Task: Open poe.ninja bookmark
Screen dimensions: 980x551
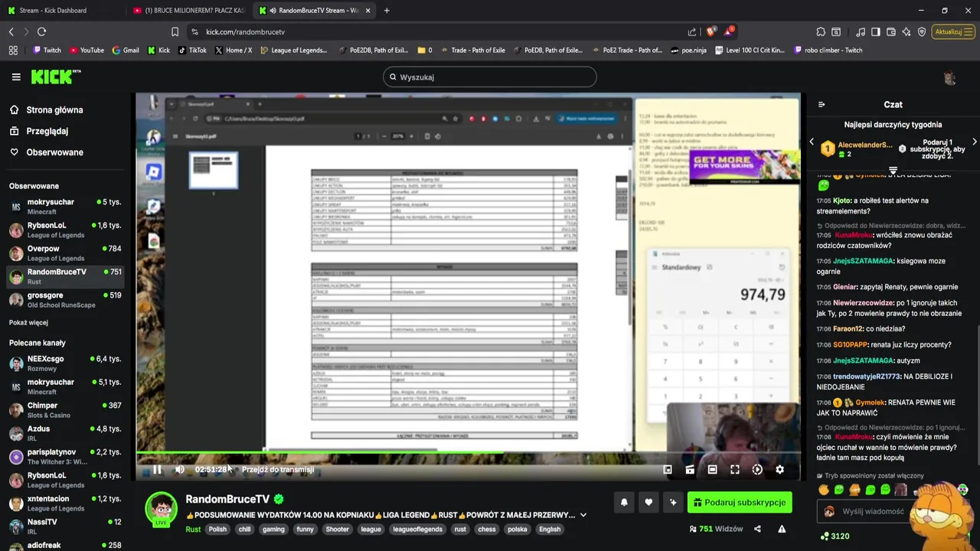Action: [688, 51]
